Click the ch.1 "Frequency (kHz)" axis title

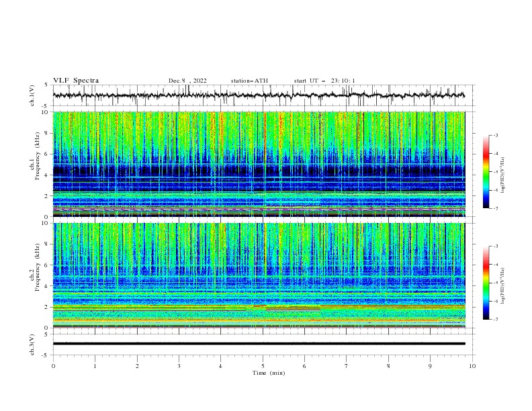(x=37, y=156)
